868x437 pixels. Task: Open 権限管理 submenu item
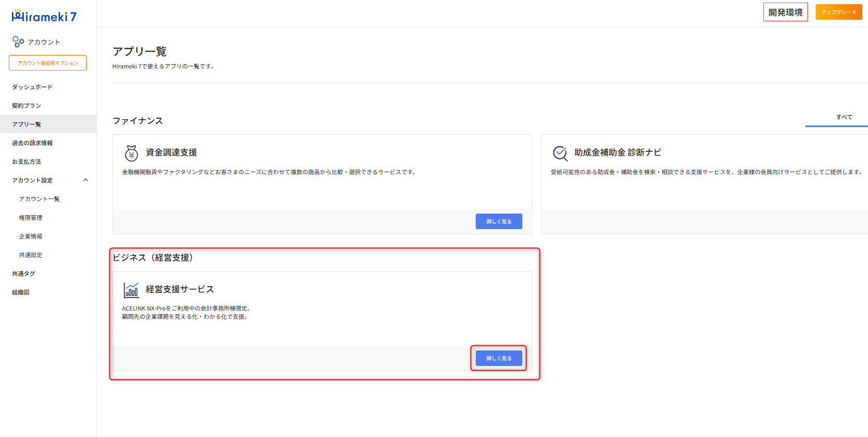pos(31,218)
